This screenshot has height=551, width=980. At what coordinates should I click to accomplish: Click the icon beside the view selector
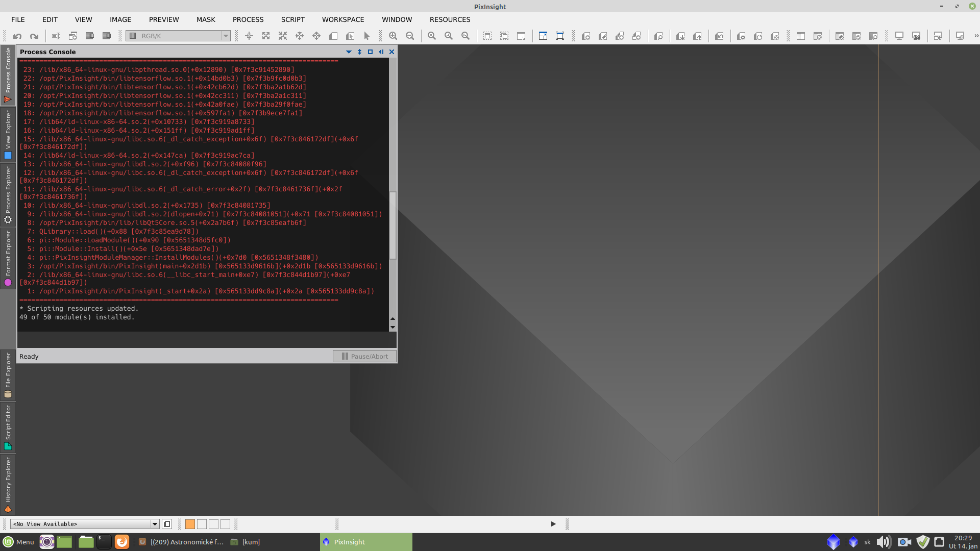click(x=167, y=524)
